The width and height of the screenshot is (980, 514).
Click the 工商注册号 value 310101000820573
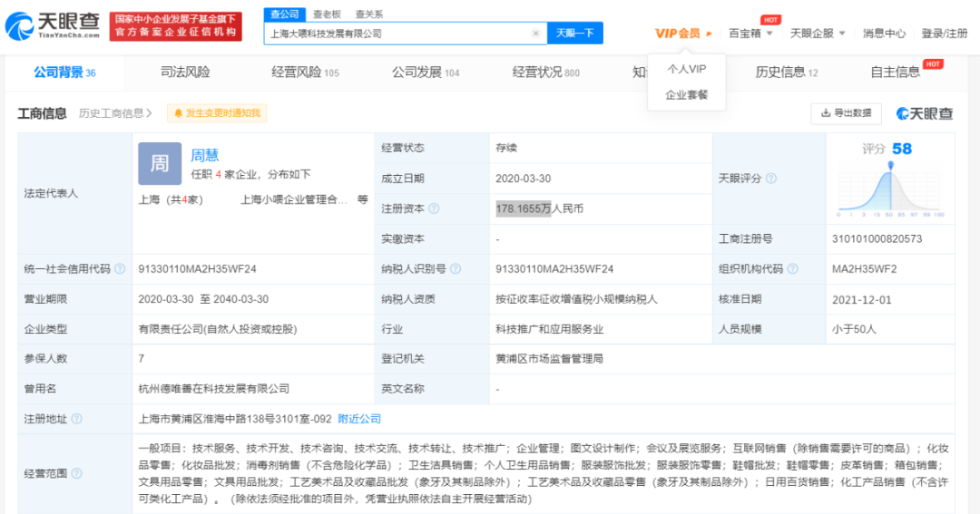click(x=877, y=239)
